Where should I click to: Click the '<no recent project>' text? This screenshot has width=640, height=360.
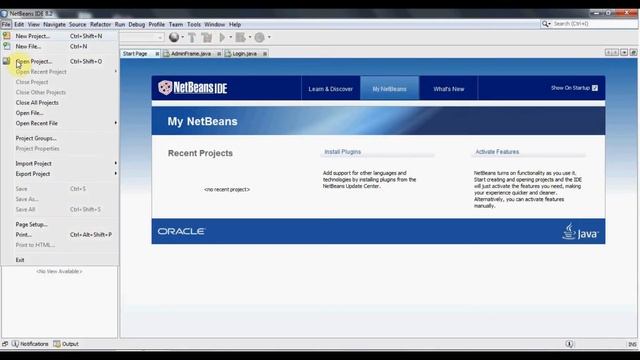(227, 189)
